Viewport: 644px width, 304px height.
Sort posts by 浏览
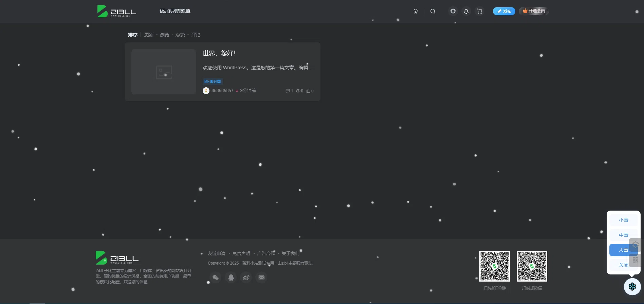pos(164,35)
